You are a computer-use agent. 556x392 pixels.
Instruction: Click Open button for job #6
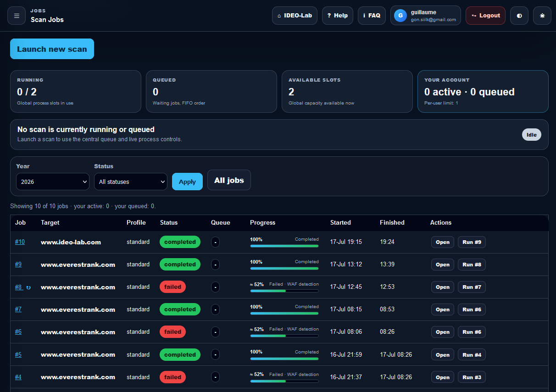443,332
